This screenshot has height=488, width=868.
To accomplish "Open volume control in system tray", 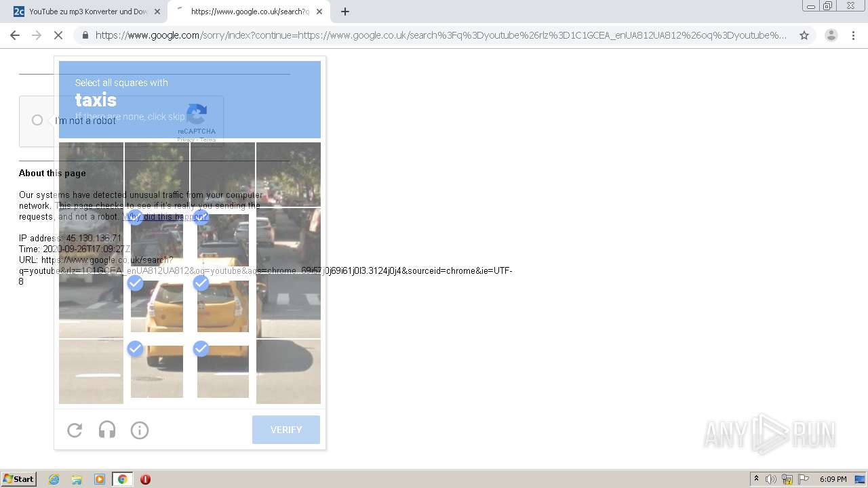I will pyautogui.click(x=771, y=479).
